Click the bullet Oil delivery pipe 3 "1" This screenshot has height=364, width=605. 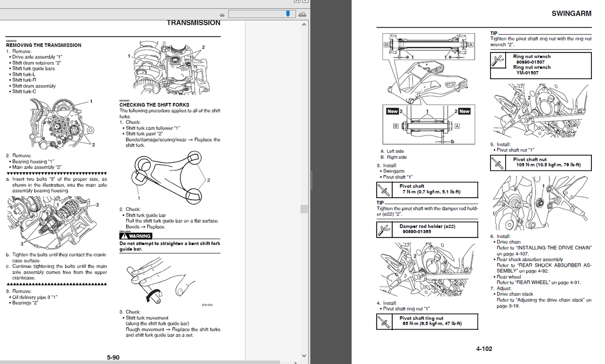pos(33,297)
